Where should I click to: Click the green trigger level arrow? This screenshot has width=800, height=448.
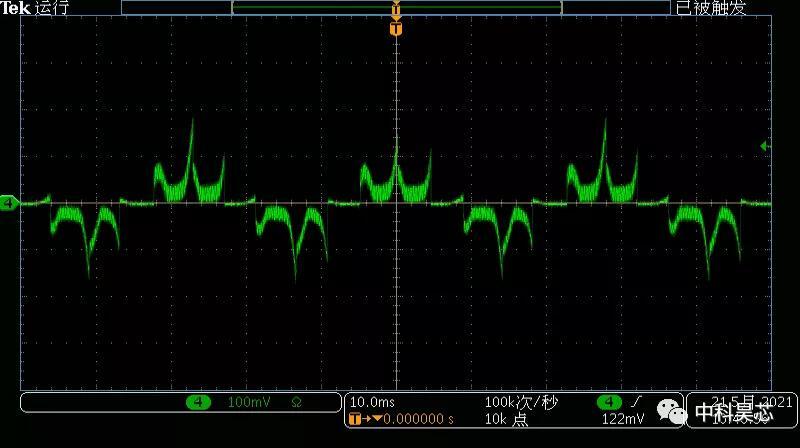tap(764, 146)
